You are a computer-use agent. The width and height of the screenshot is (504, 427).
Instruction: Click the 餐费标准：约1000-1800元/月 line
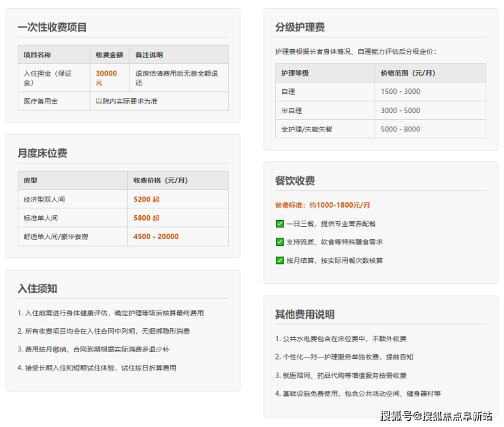coord(322,205)
